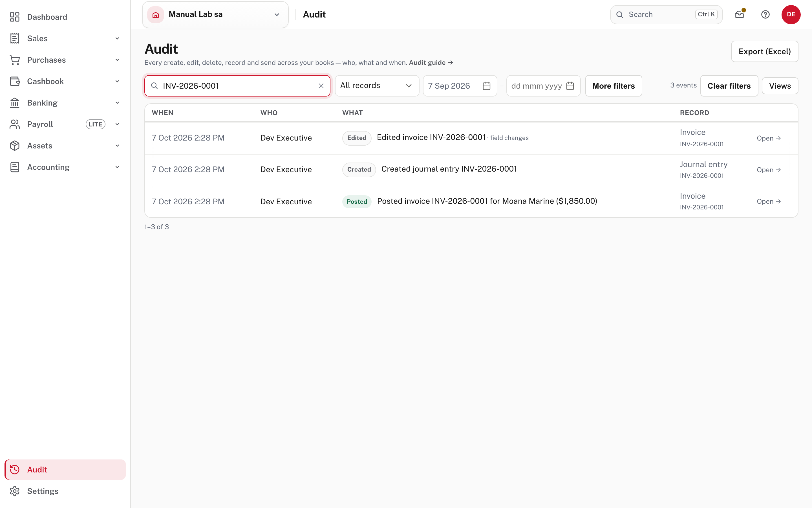
Task: Clear the audit search with the X
Action: coord(321,86)
